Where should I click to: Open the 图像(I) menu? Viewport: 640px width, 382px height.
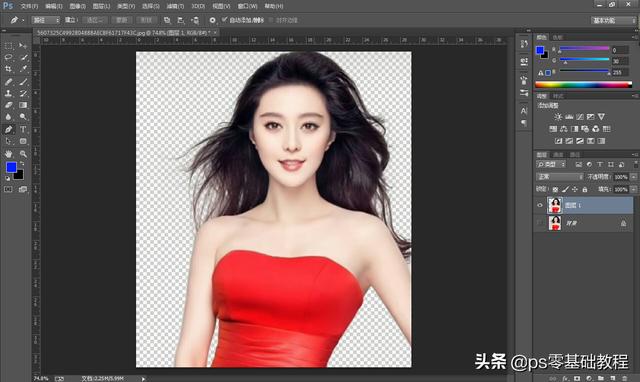point(77,6)
